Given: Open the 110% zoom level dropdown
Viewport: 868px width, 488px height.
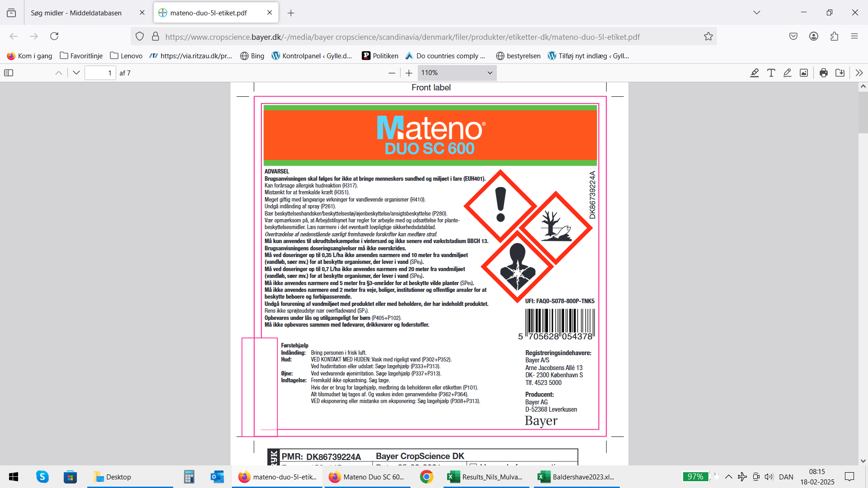Looking at the screenshot, I should [x=457, y=73].
